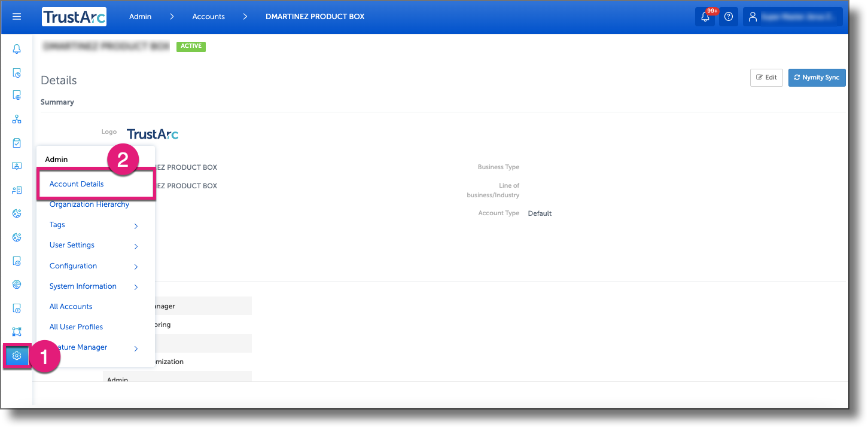This screenshot has height=428, width=868.
Task: Open the user profile icon at top right
Action: (x=753, y=16)
